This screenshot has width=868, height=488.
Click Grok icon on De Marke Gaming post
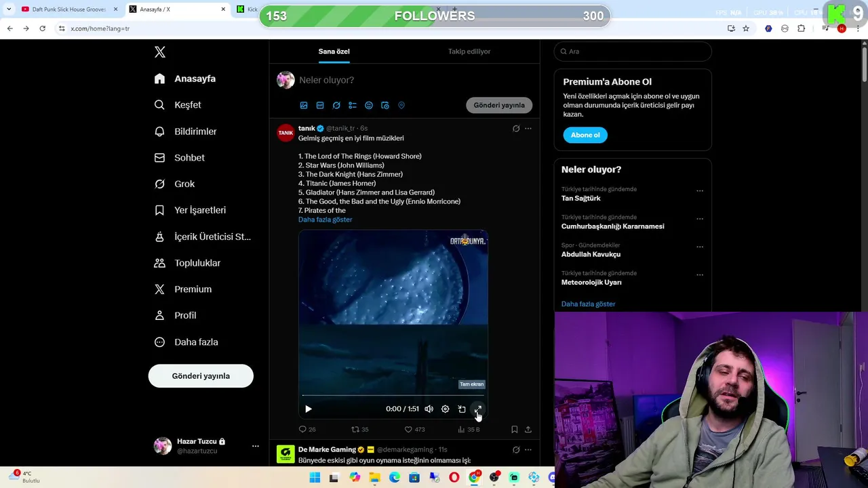coord(516,449)
